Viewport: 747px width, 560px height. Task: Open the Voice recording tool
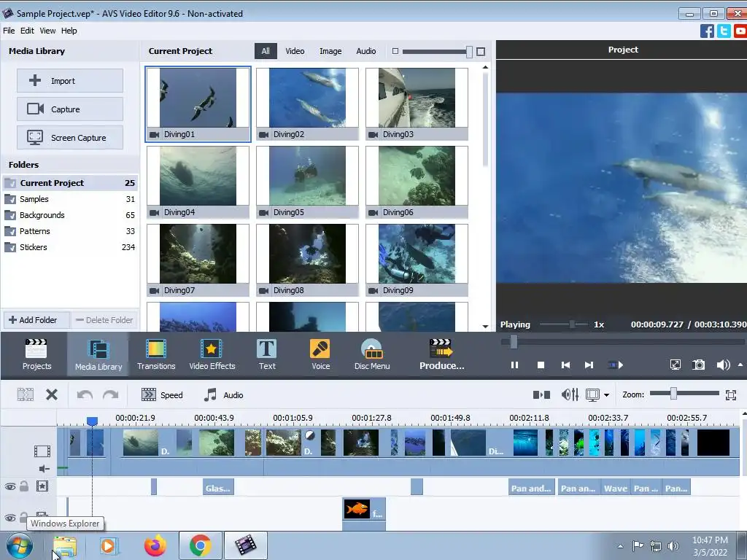point(320,354)
